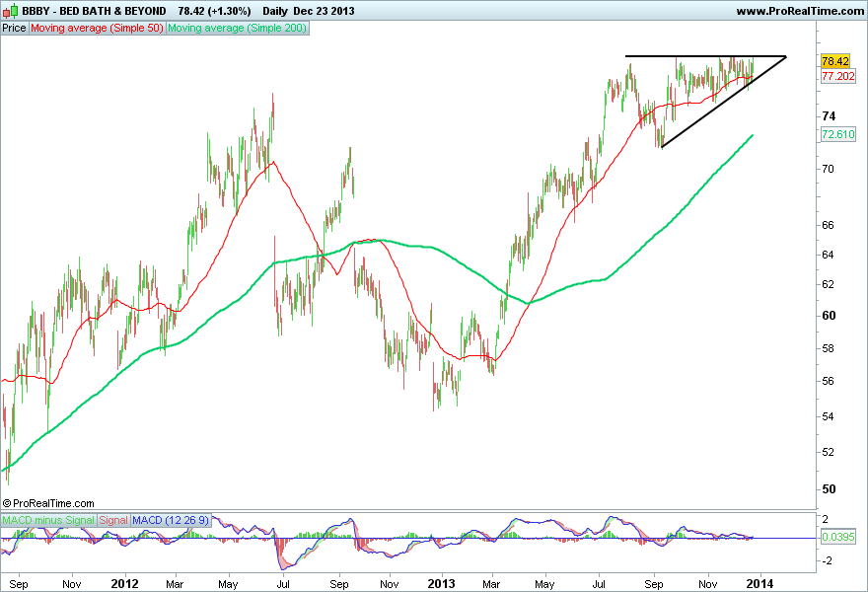Click the first Sep label on time axis
Screen dimensions: 868x592
click(19, 584)
